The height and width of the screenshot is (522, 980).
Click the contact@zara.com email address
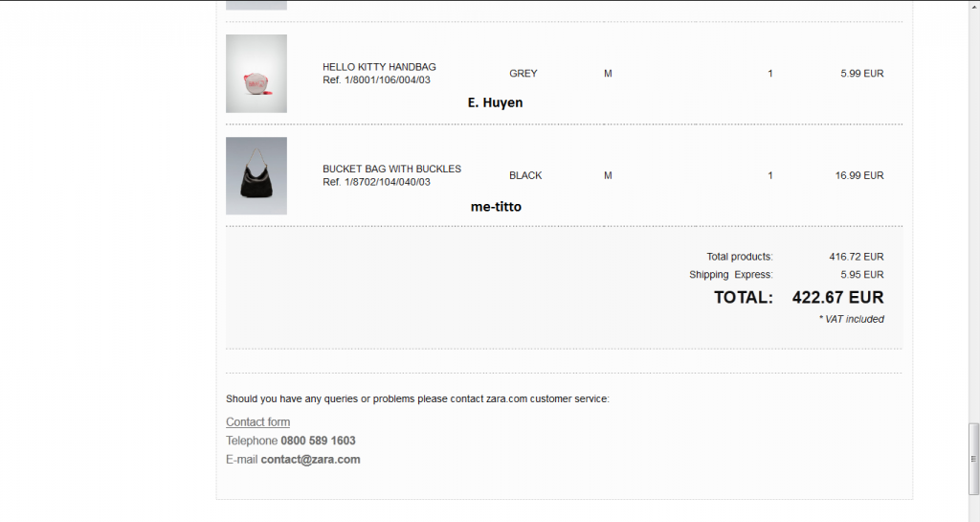tap(310, 460)
